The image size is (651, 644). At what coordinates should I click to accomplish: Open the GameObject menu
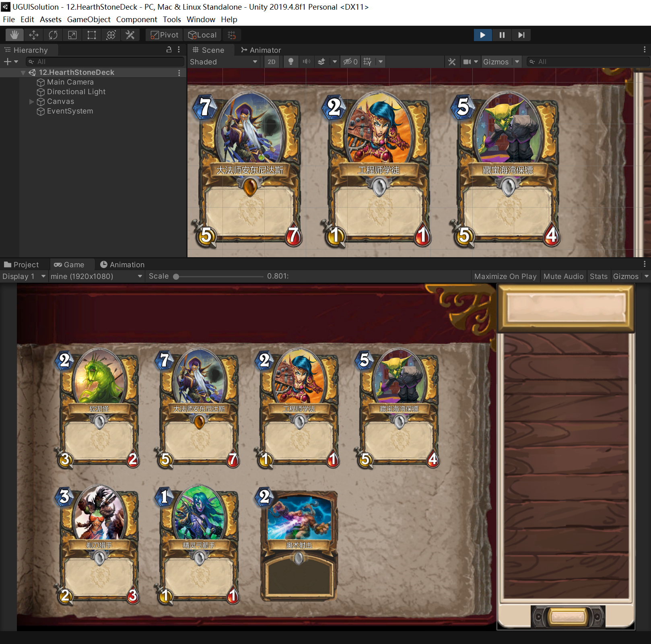89,19
